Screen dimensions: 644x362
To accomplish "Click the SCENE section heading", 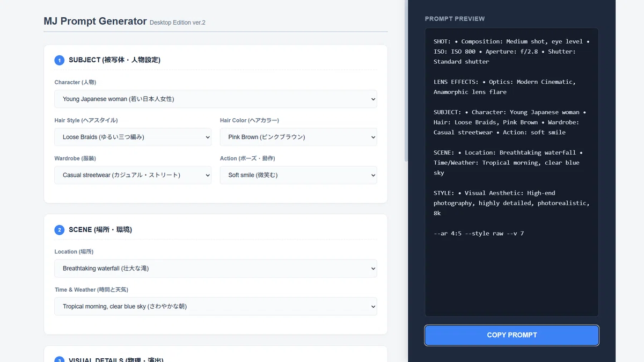I will click(x=100, y=230).
